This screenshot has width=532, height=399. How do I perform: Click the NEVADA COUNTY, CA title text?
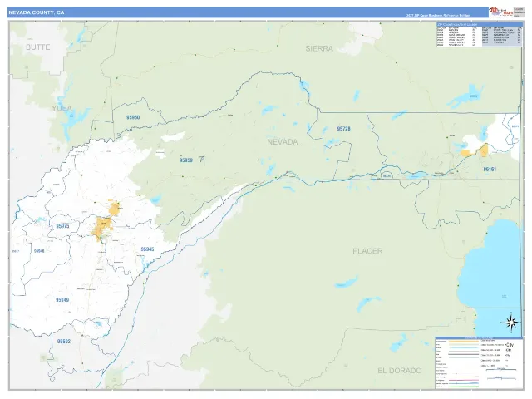pyautogui.click(x=37, y=12)
